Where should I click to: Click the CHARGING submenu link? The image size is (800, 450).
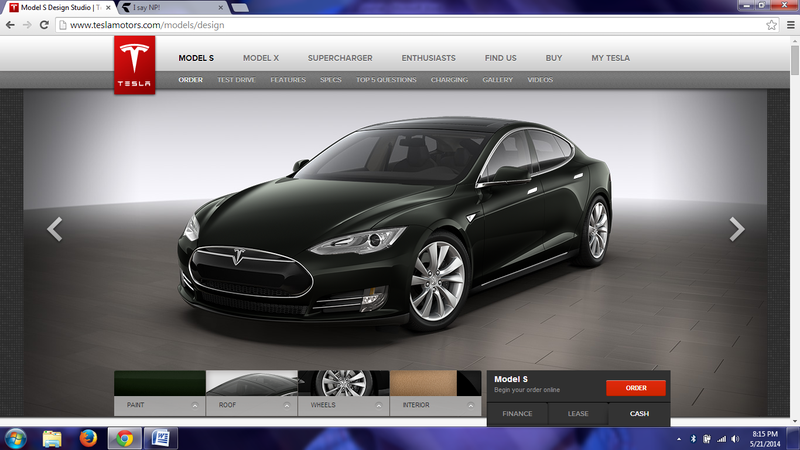pyautogui.click(x=449, y=80)
